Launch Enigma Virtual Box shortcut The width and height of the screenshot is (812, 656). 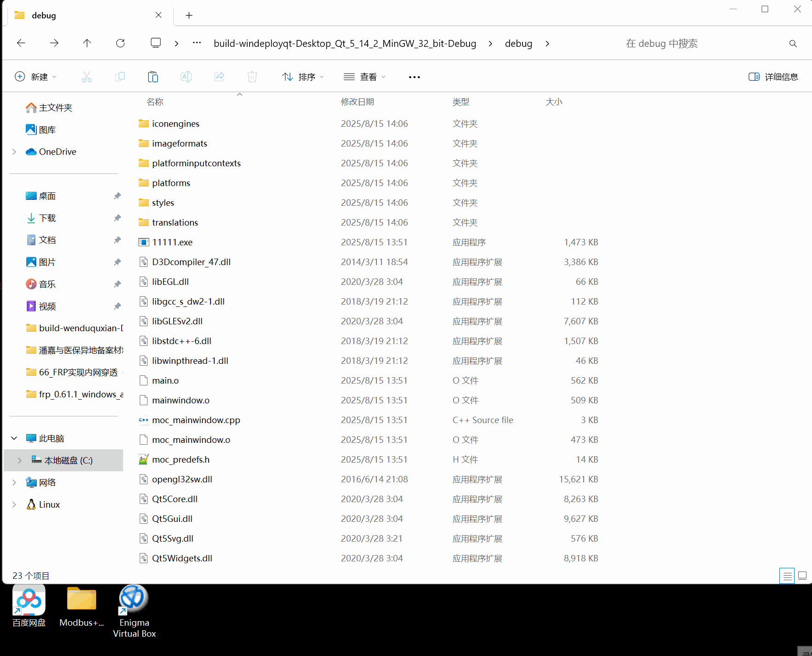(134, 611)
